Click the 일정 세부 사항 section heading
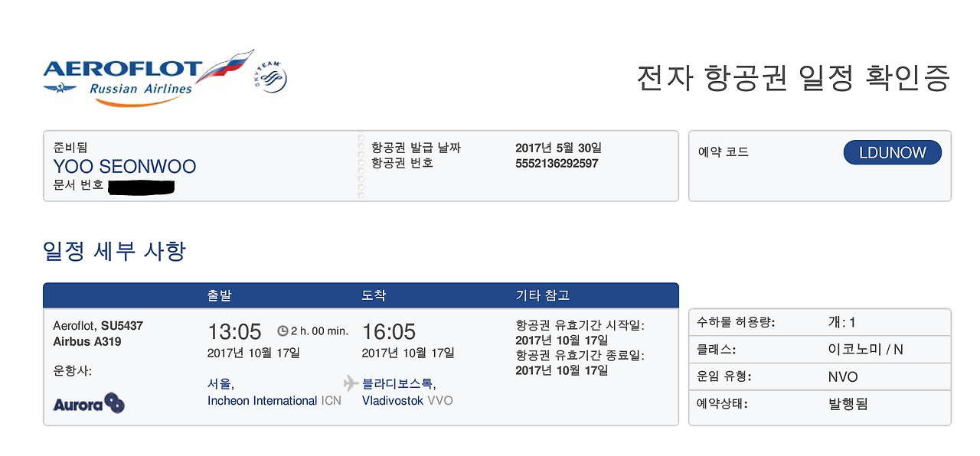980x456 pixels. coord(114,251)
